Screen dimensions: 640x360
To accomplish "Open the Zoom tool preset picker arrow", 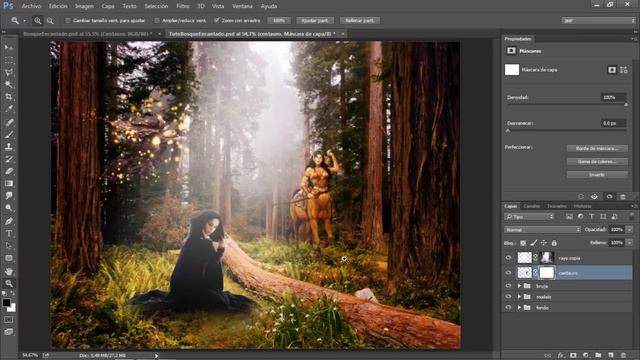I will [x=24, y=20].
